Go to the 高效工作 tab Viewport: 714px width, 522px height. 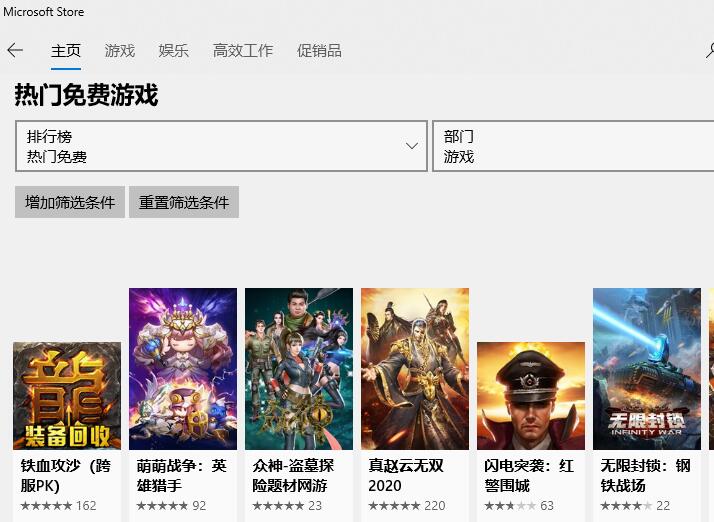(243, 51)
